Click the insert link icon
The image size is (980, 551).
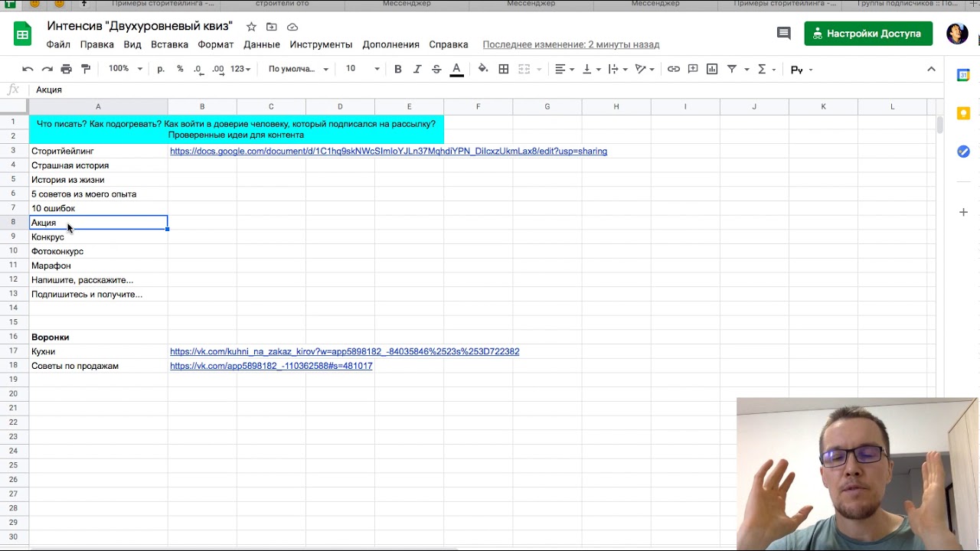tap(673, 69)
